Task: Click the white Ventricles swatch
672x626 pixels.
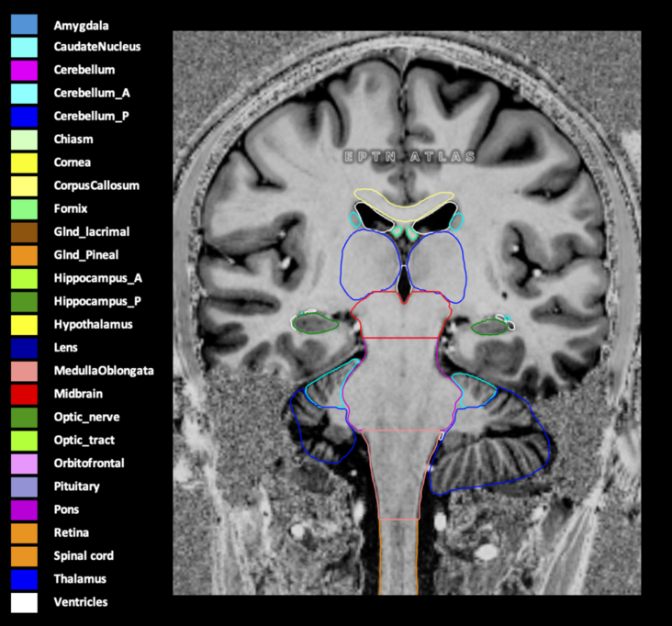Action: click(24, 602)
